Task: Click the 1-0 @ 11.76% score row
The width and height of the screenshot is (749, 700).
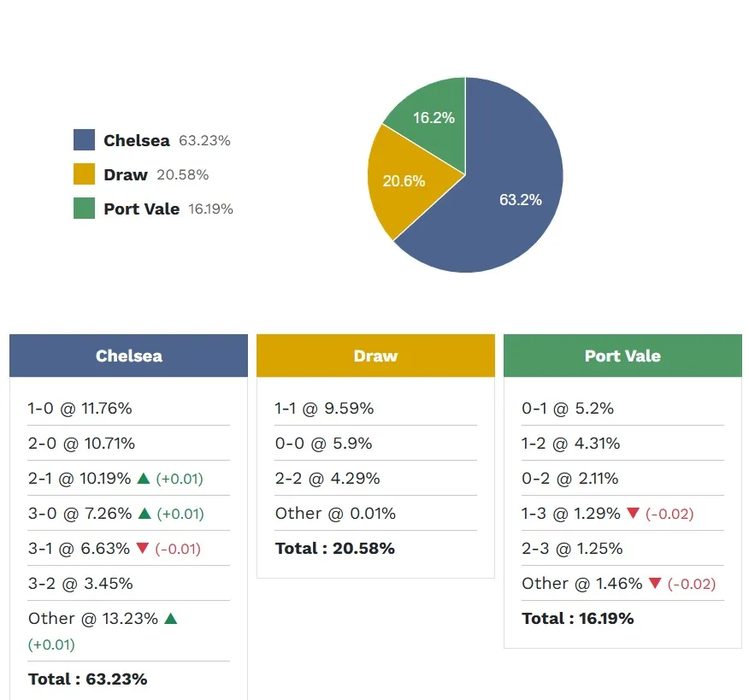Action: pos(80,409)
